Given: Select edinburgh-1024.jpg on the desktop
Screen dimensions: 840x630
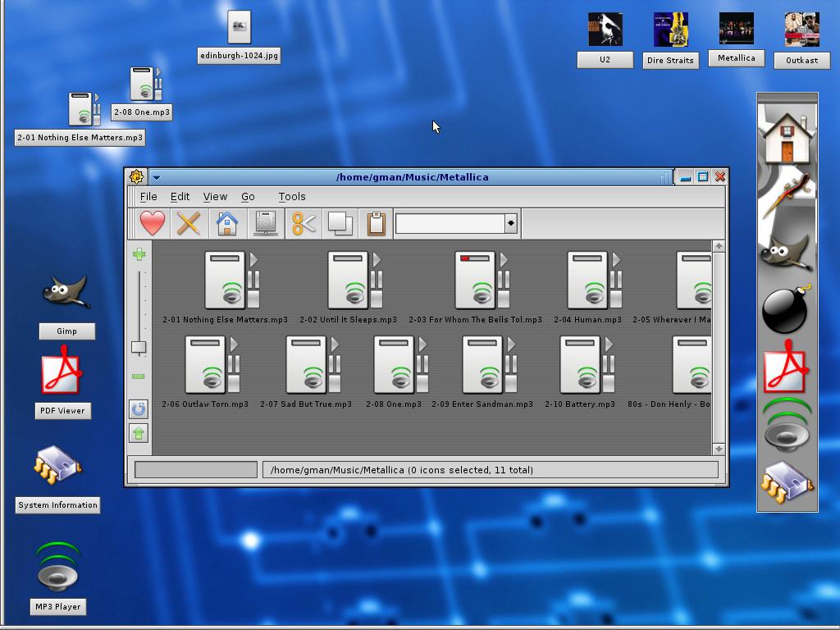Looking at the screenshot, I should click(239, 27).
